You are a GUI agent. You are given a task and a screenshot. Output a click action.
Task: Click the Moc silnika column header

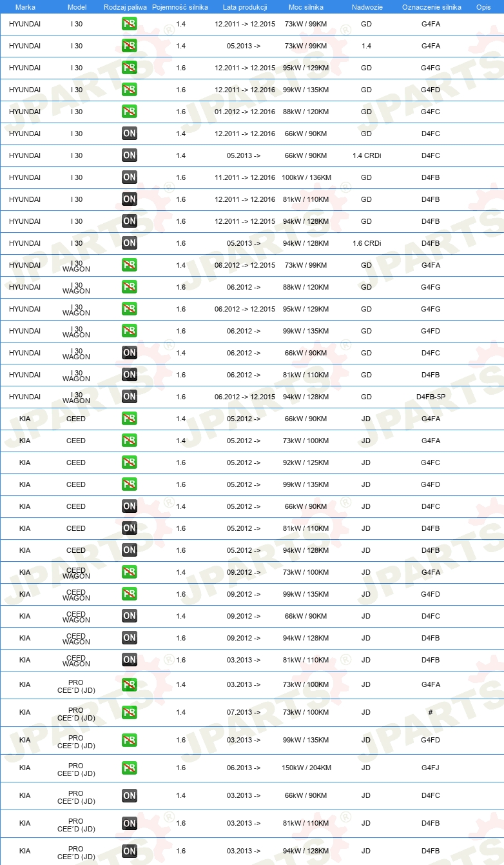[x=306, y=6]
